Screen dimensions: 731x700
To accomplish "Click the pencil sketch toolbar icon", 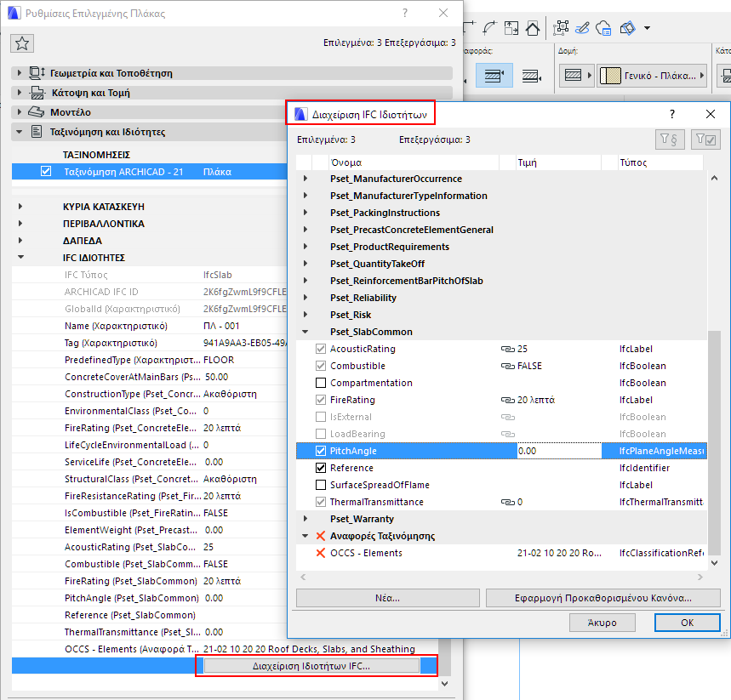I will pos(584,28).
